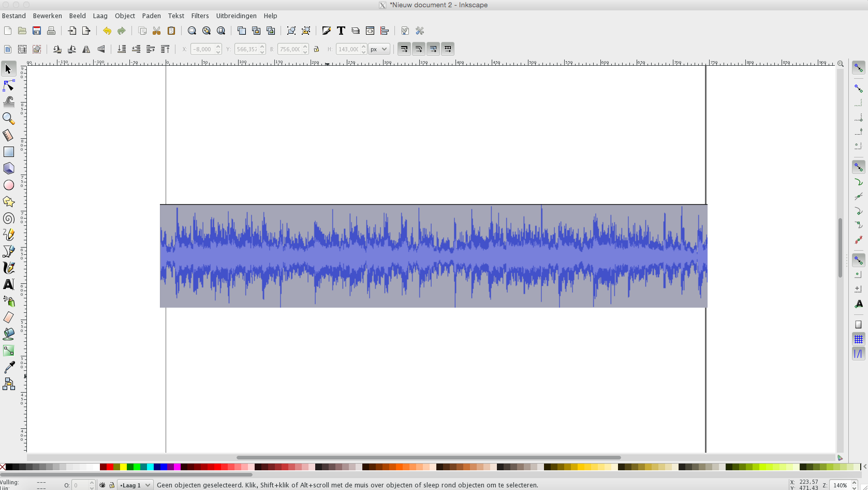Select the Pencil freehand tool
868x490 pixels.
(8, 235)
